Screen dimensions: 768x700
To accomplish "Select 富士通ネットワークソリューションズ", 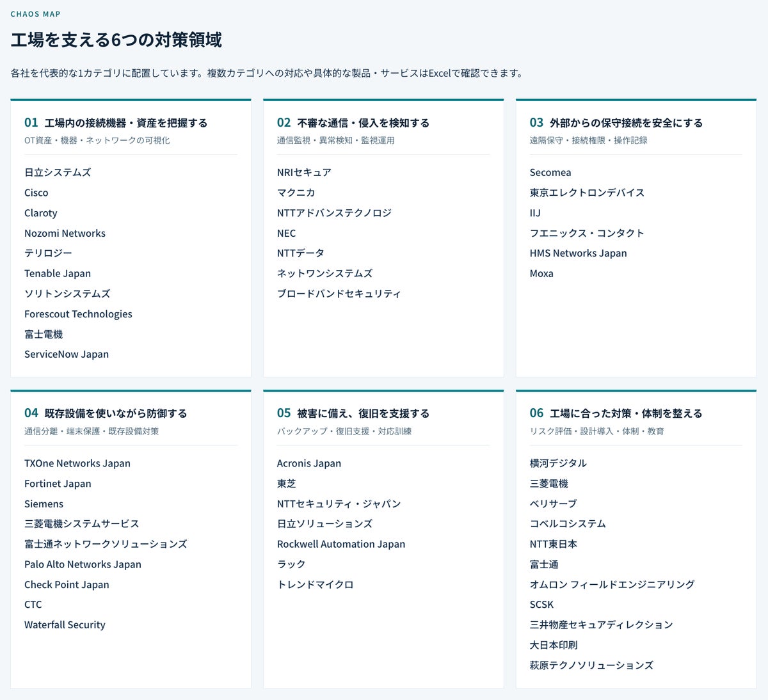I will 106,544.
